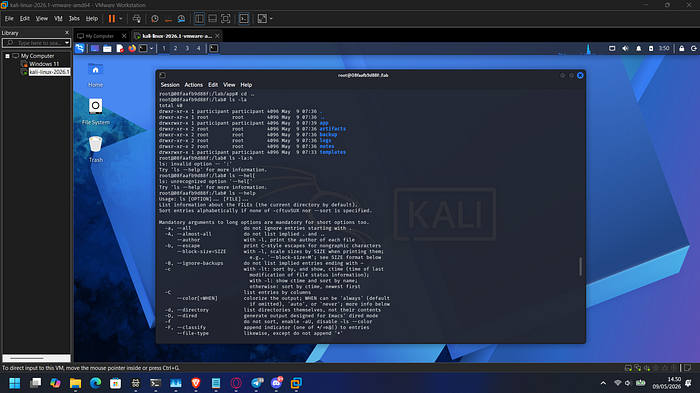The width and height of the screenshot is (700, 393).
Task: Toggle the thumbnail bar view
Action: click(212, 19)
